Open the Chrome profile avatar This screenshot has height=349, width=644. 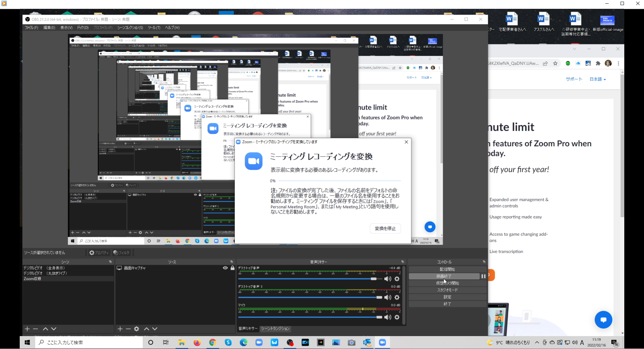[608, 63]
